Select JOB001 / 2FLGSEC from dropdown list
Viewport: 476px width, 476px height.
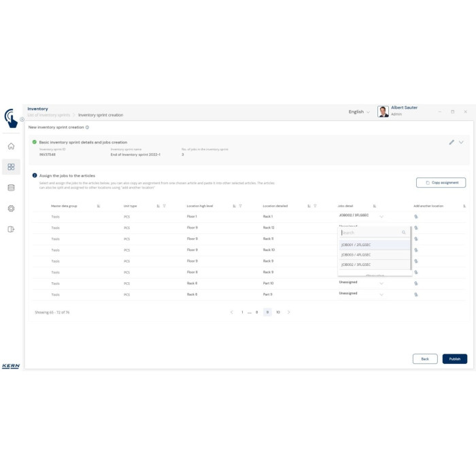coord(374,245)
